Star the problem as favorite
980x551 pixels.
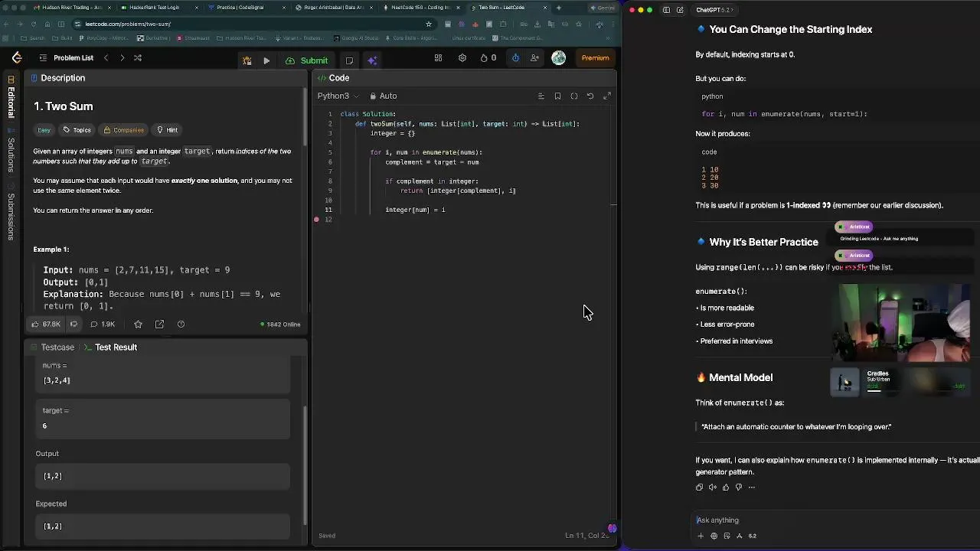(138, 324)
